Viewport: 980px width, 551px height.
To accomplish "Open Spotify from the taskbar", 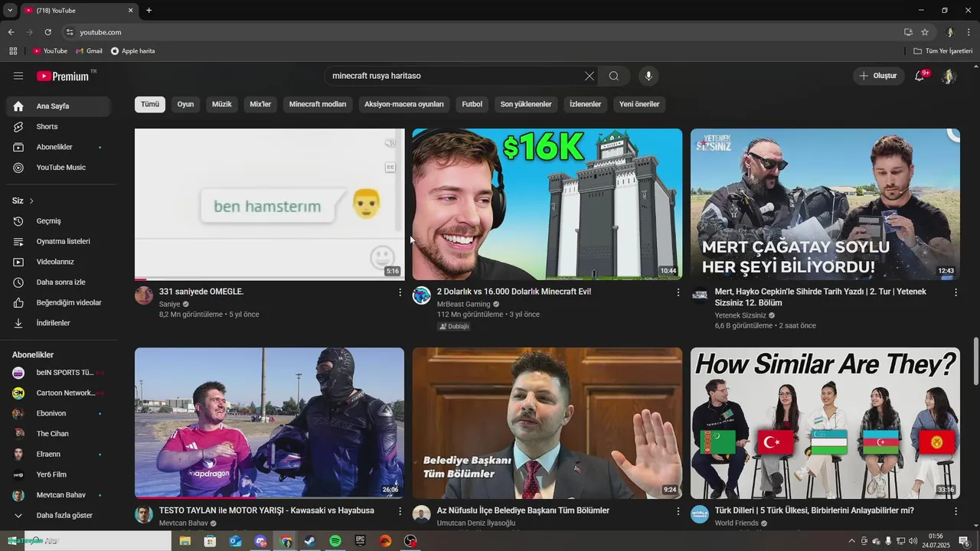I will point(335,541).
